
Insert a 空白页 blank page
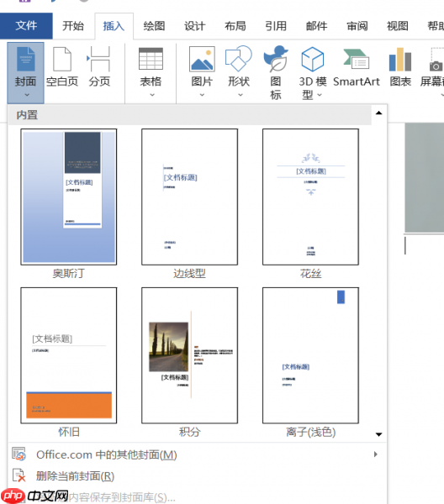(62, 67)
